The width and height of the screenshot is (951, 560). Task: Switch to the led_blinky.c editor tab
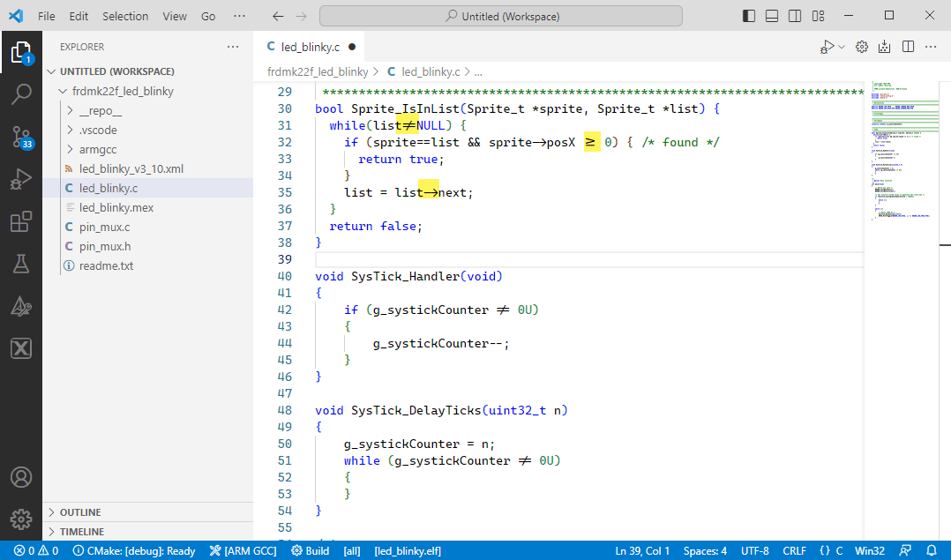click(311, 46)
